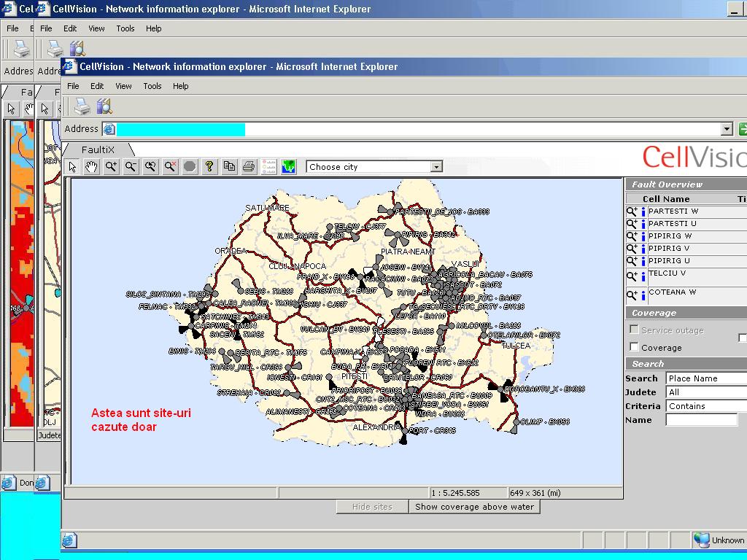Open the Criteria Contains dropdown
Screen dimensions: 747x560
click(x=706, y=406)
